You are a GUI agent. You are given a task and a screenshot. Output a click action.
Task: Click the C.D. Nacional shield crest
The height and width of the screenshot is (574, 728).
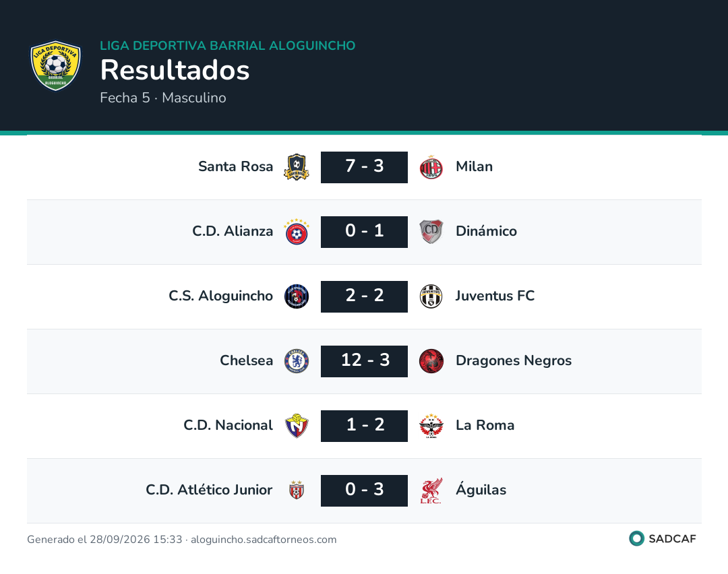pyautogui.click(x=296, y=426)
